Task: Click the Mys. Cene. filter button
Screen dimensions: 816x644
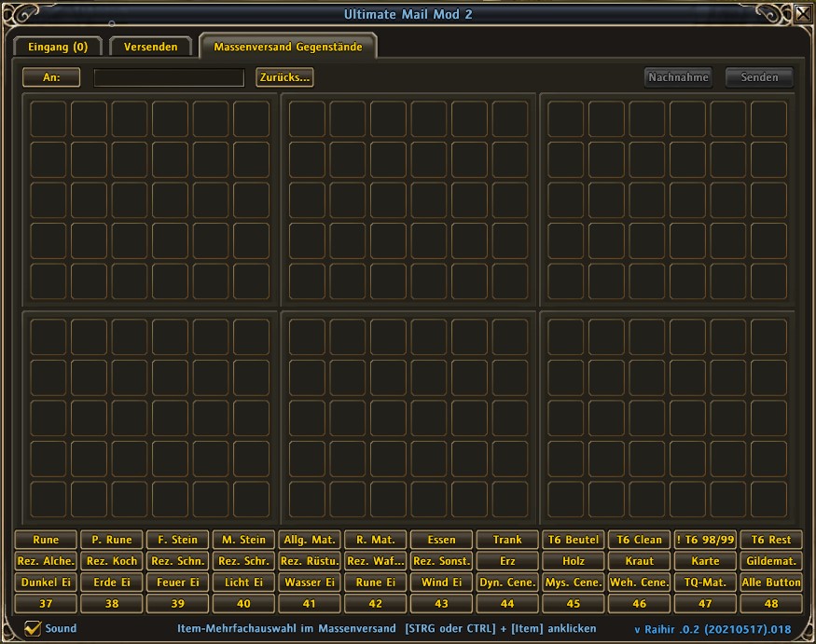Action: (x=573, y=582)
